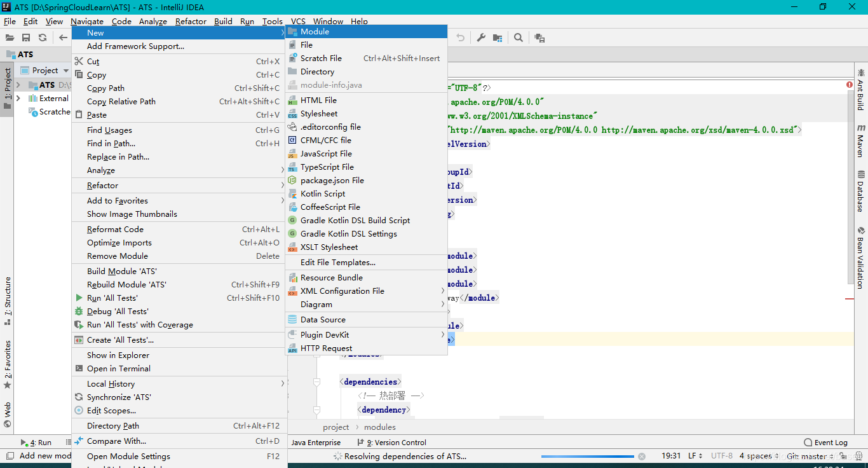Select TypeScript File in the New submenu

tap(367, 167)
